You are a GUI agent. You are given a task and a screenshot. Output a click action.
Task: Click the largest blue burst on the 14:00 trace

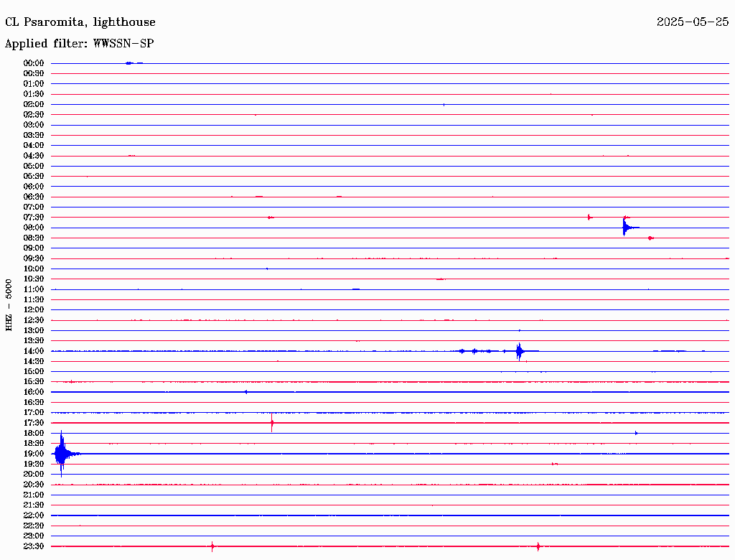519,351
